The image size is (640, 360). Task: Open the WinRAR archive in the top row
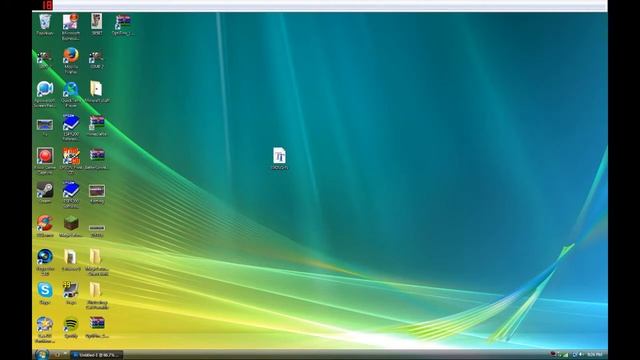(122, 24)
